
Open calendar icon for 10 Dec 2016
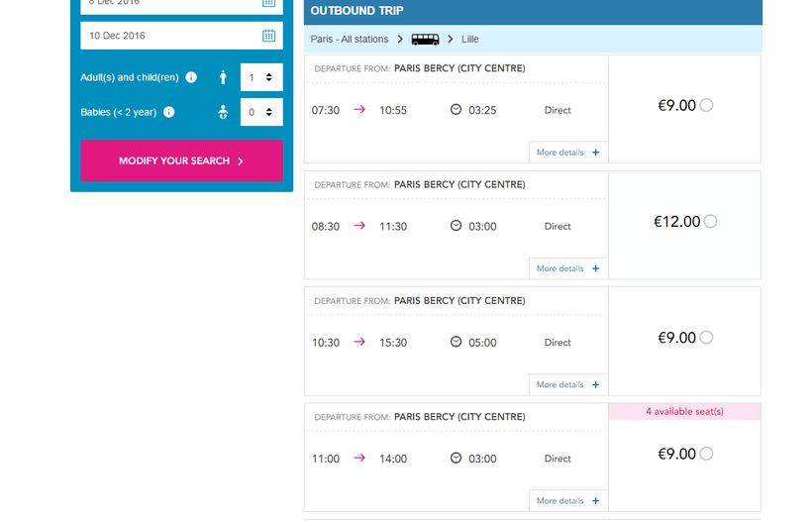[268, 36]
